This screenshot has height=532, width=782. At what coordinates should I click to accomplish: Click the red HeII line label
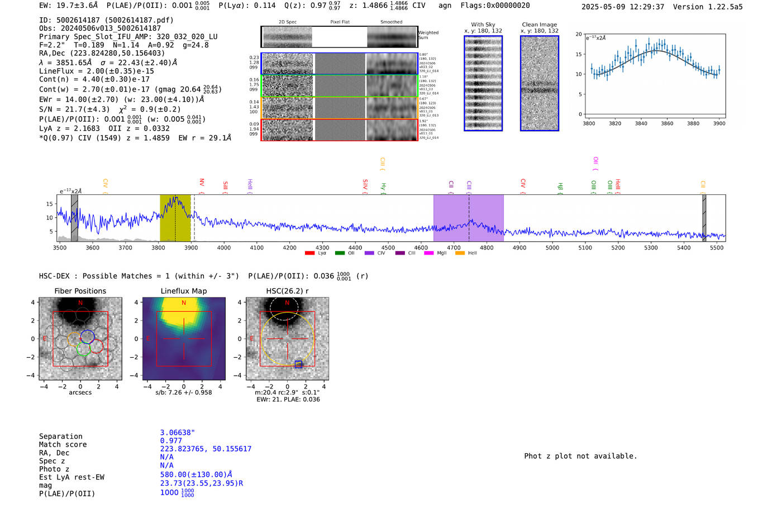click(618, 186)
